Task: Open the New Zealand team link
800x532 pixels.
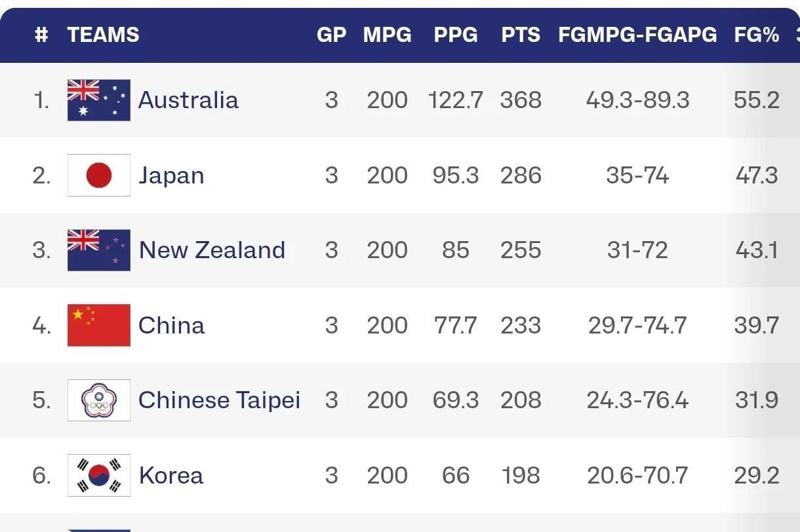Action: (x=212, y=250)
